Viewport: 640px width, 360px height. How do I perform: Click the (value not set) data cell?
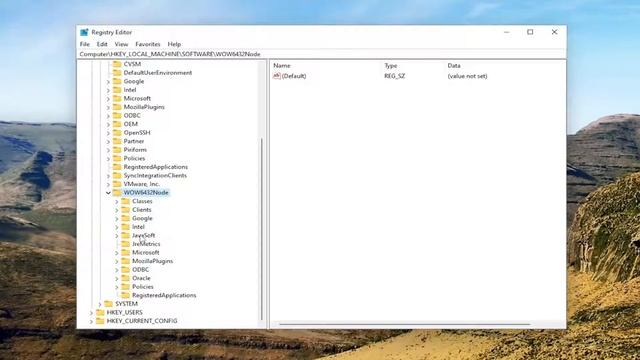(467, 76)
